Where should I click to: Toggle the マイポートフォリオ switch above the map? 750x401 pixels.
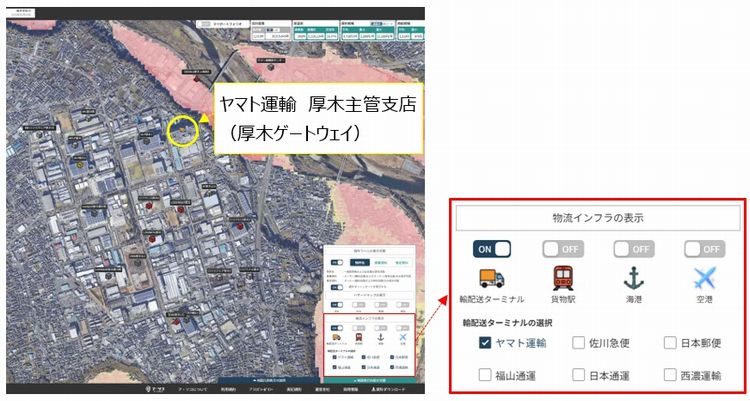(x=205, y=23)
